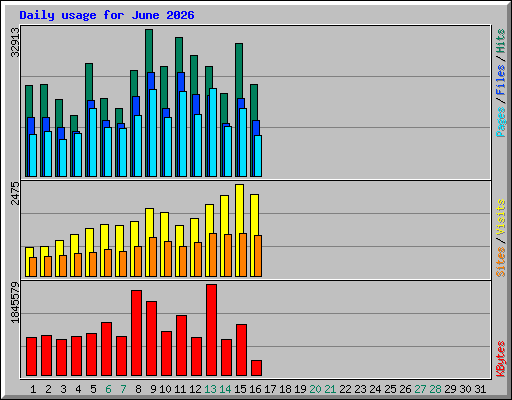
Task: Click day 1 on the x-axis
Action: 33,389
